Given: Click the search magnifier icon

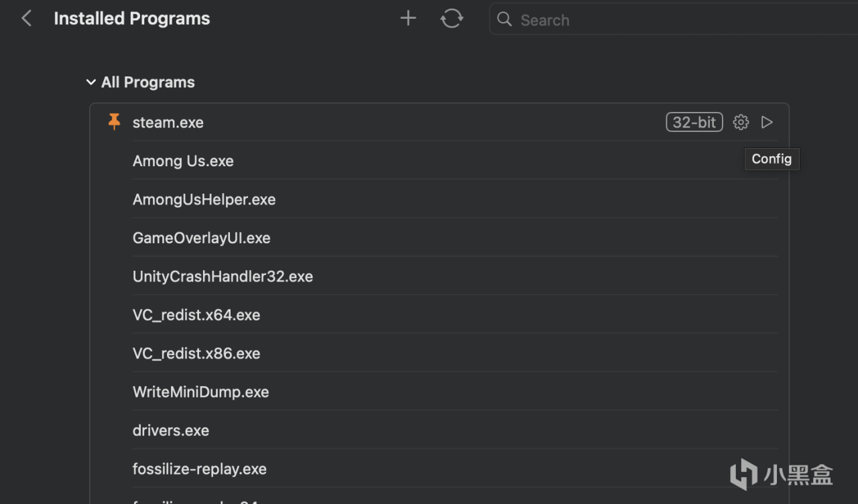Looking at the screenshot, I should pyautogui.click(x=505, y=19).
